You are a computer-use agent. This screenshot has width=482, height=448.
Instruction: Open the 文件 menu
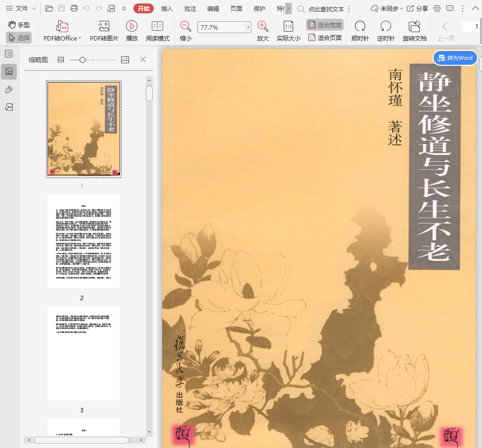click(21, 8)
